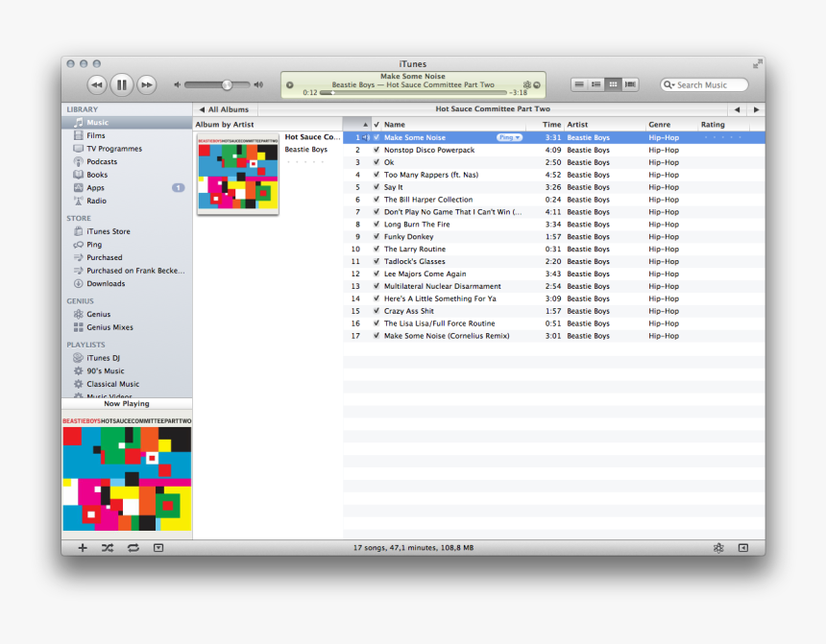This screenshot has height=644, width=826.
Task: Uncheck The Bill Harper Collection checkbox
Action: [377, 199]
